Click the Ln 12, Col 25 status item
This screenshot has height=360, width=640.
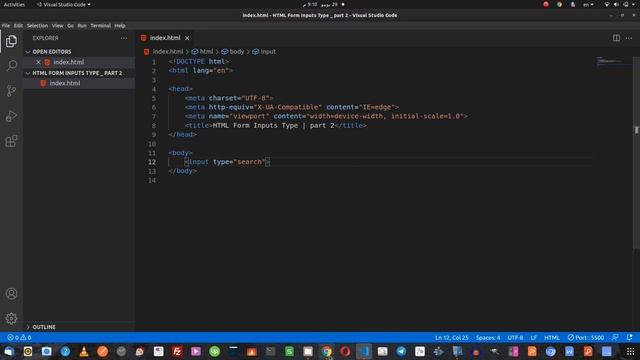tap(451, 338)
